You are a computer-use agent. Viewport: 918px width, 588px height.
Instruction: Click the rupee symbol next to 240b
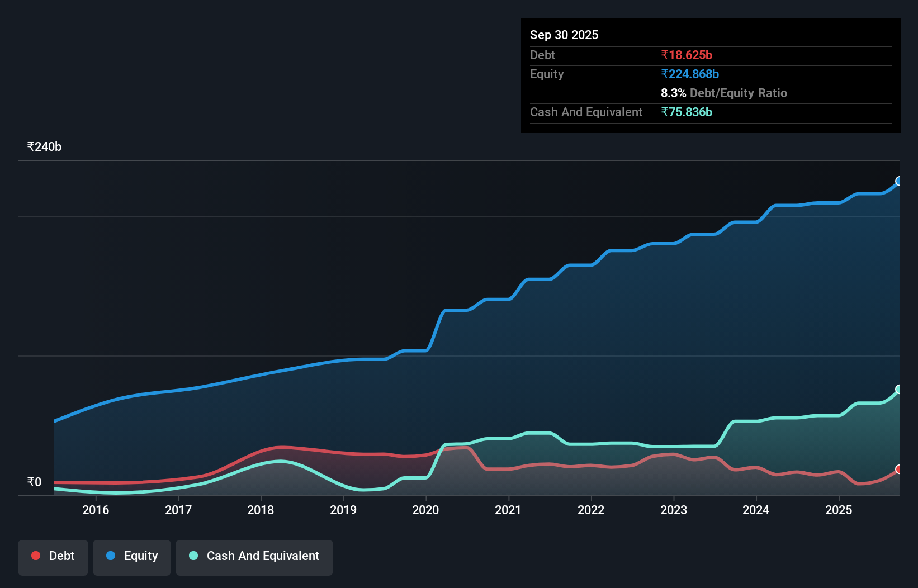[x=30, y=146]
